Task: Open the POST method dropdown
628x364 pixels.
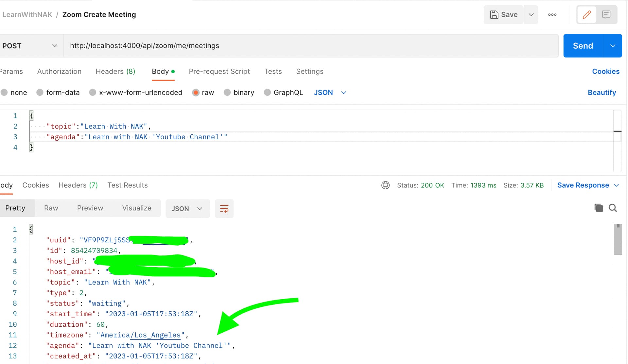Action: (x=29, y=46)
